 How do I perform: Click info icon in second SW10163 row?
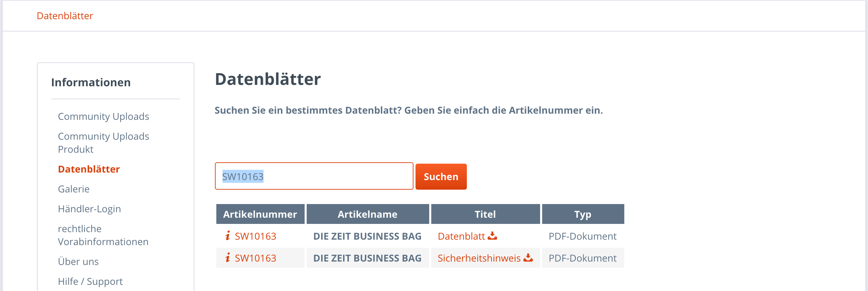click(x=228, y=257)
